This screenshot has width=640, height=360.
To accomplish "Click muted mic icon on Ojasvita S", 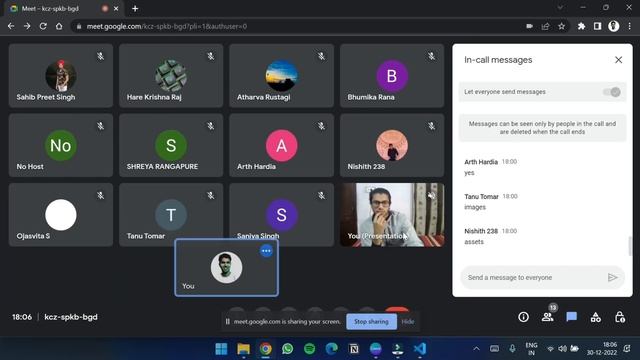I will (x=100, y=196).
